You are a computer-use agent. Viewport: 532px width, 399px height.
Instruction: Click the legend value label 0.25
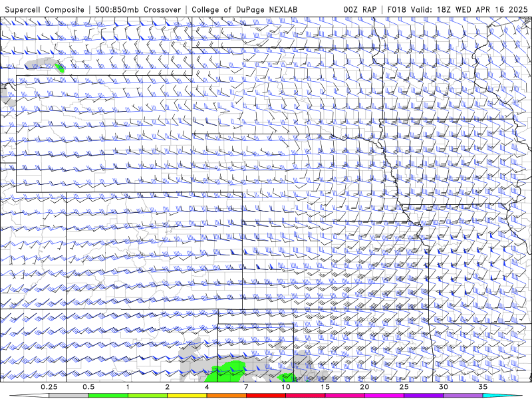click(x=49, y=387)
